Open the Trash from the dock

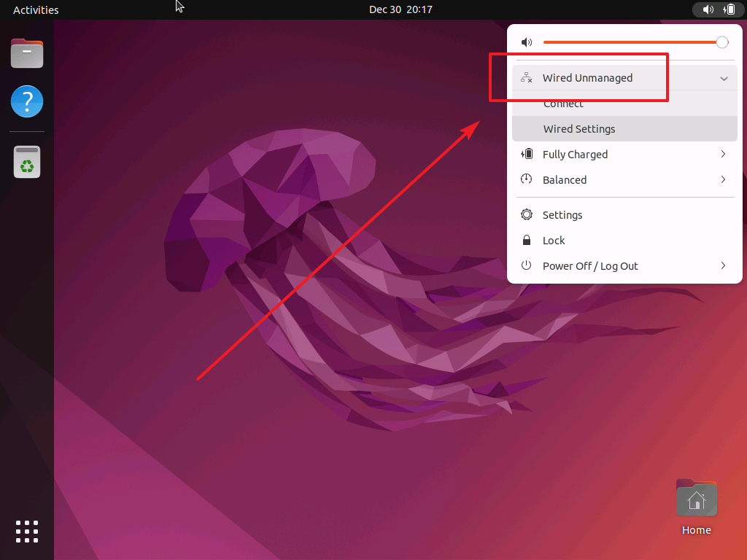point(27,162)
